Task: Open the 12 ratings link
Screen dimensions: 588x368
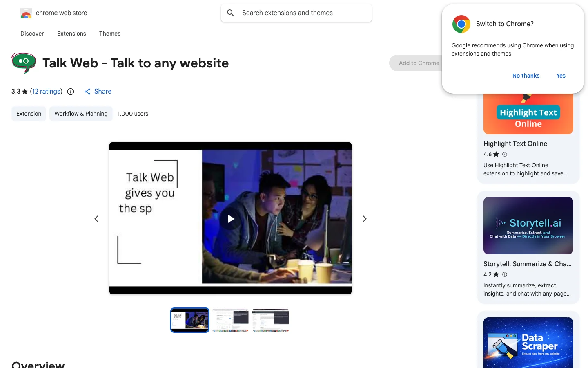Action: (46, 92)
